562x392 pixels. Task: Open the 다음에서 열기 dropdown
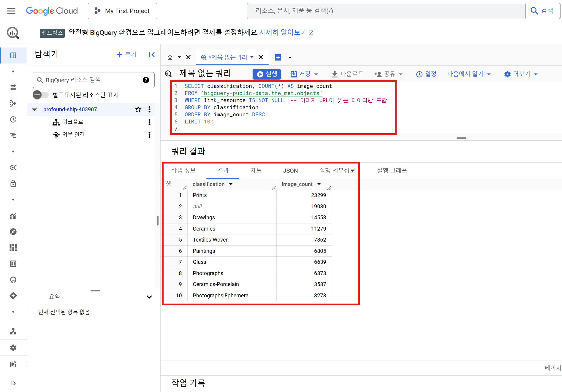[469, 74]
